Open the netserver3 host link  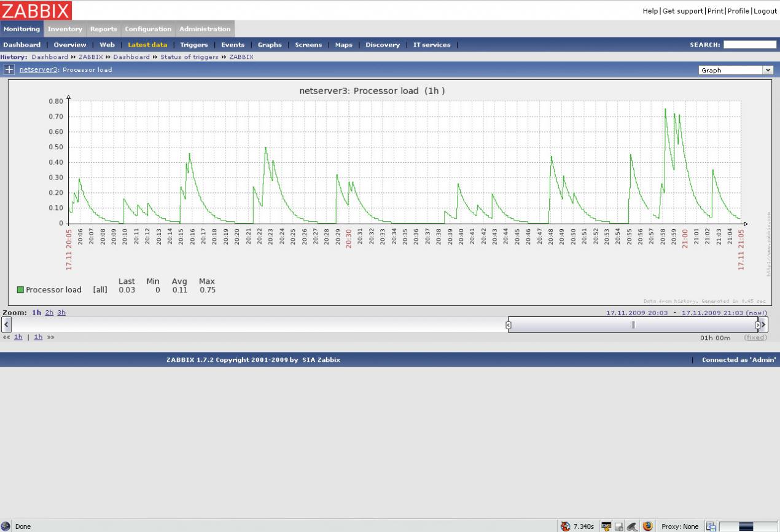click(x=39, y=69)
